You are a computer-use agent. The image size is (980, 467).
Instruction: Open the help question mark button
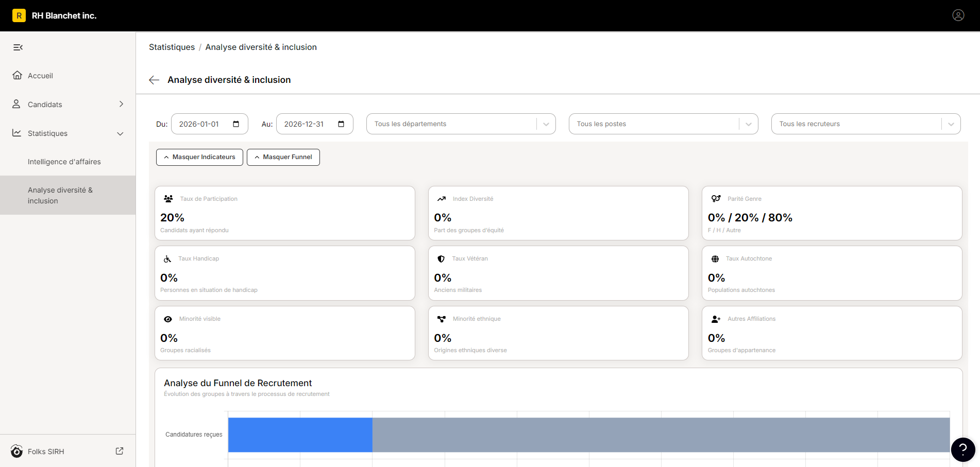point(963,449)
